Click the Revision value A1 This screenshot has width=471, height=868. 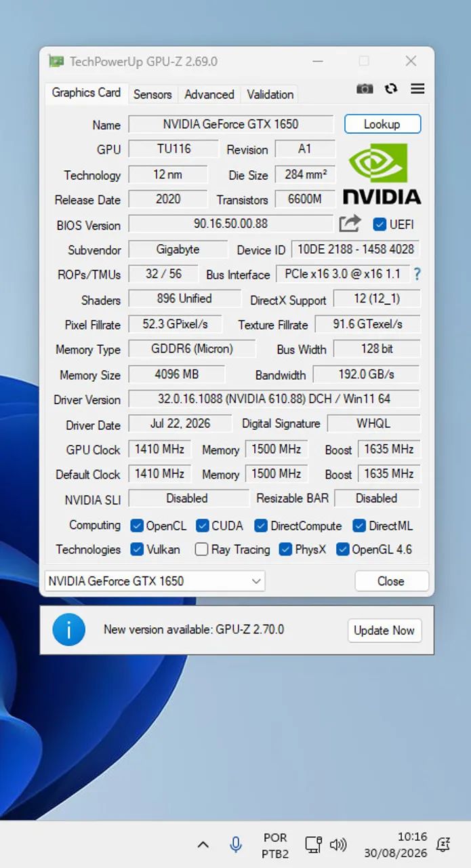[x=305, y=149]
